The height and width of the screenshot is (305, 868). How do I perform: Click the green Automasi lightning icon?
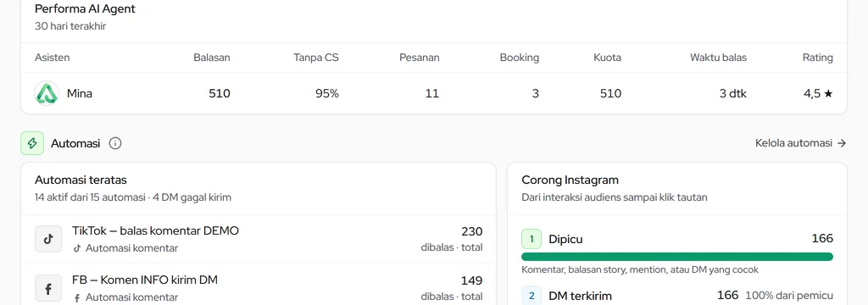pyautogui.click(x=32, y=143)
